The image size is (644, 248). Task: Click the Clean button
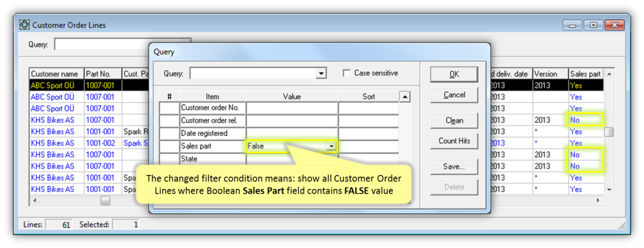(x=454, y=120)
